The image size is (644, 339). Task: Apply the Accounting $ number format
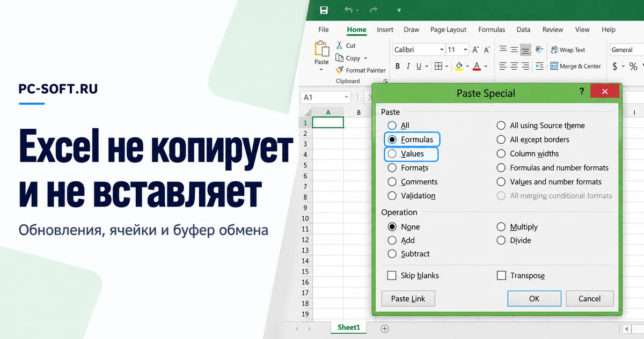click(x=614, y=67)
